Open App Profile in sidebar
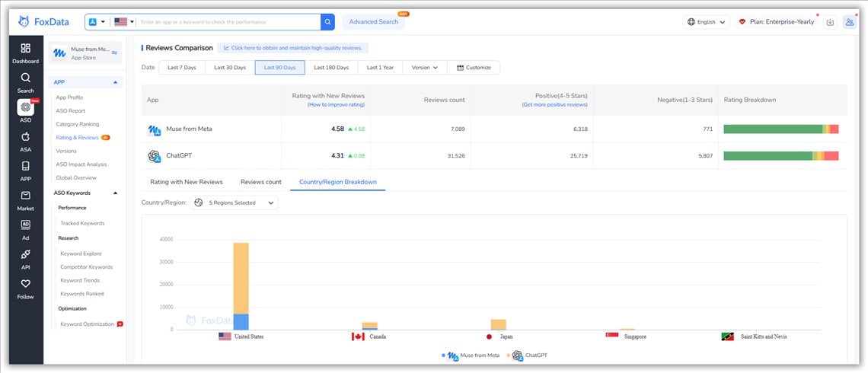Image resolution: width=868 pixels, height=373 pixels. tap(70, 97)
